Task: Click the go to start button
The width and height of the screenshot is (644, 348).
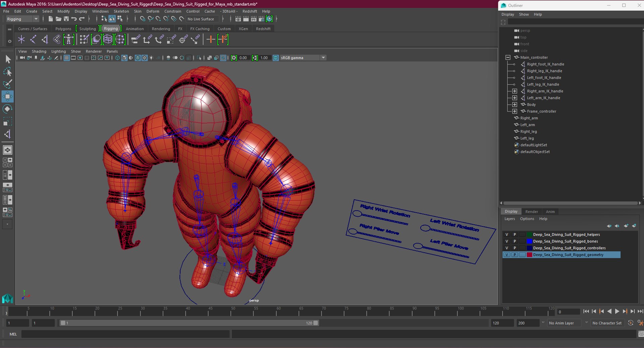Action: point(586,311)
